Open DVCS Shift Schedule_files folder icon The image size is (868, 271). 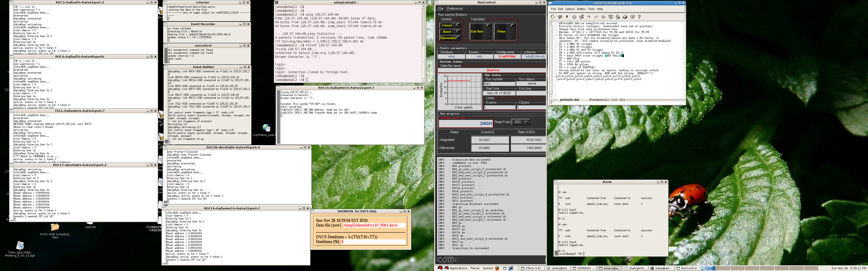point(55,227)
